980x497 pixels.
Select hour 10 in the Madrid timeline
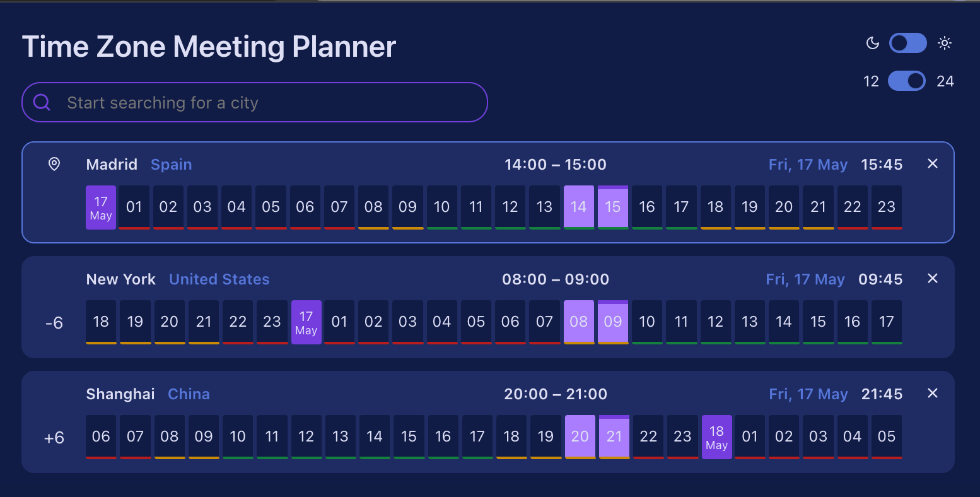pyautogui.click(x=442, y=208)
